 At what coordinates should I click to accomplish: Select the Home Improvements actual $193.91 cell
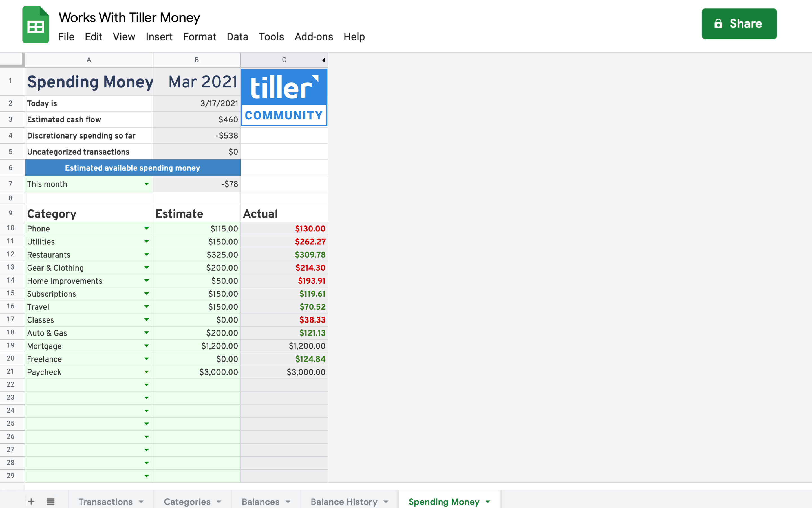(x=284, y=281)
